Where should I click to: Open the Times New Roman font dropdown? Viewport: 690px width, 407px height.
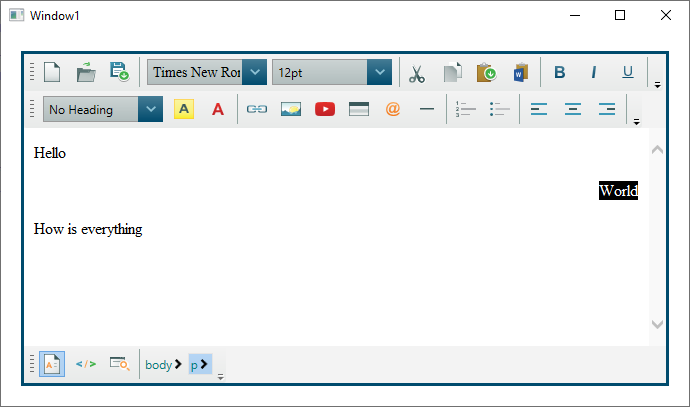[255, 72]
